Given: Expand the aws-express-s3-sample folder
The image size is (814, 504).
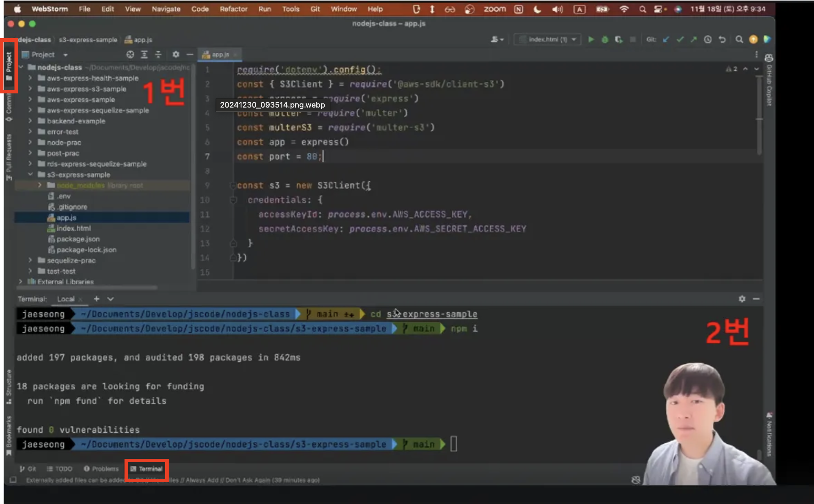Looking at the screenshot, I should [x=30, y=89].
